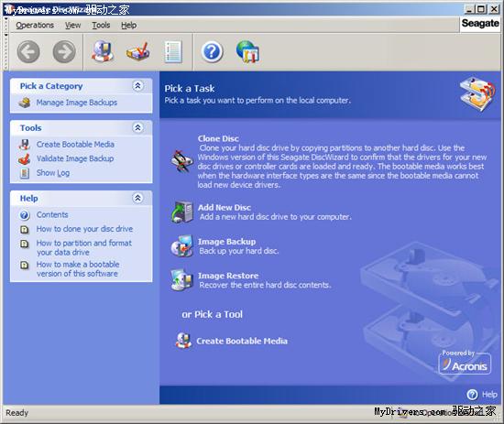The height and width of the screenshot is (424, 504).
Task: Click the Validate Image Backup toolbar icon
Action: 137,51
